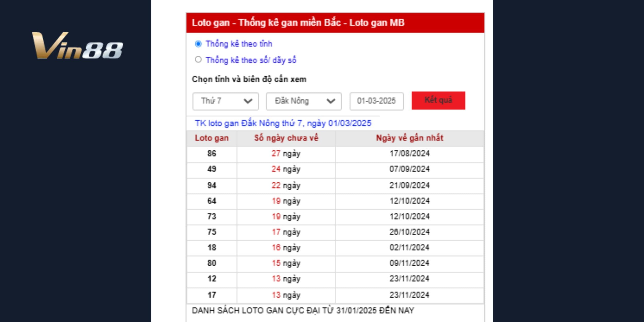Click the 'Số ngày chưa về' column header
644x322 pixels.
[x=286, y=138]
